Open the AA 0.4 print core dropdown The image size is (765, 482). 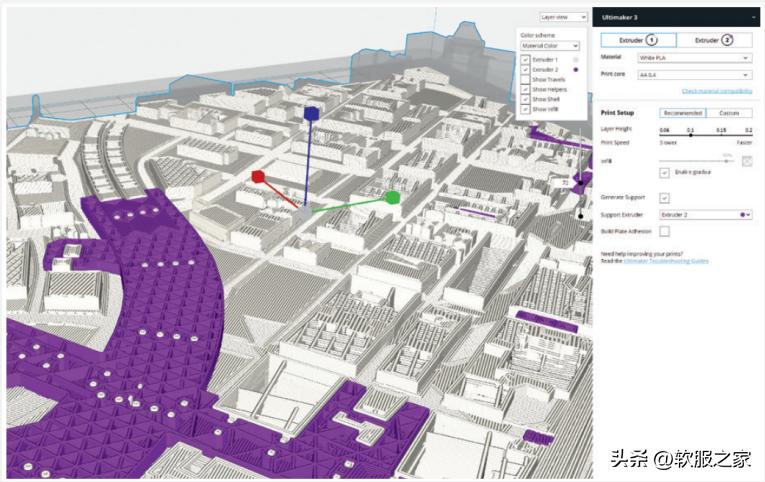point(694,75)
